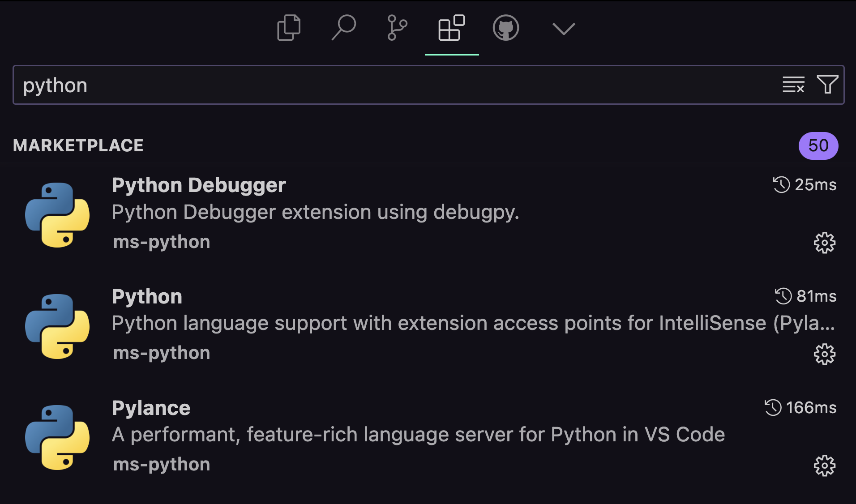The height and width of the screenshot is (504, 856).
Task: Open the Explorer files view
Action: [x=289, y=28]
